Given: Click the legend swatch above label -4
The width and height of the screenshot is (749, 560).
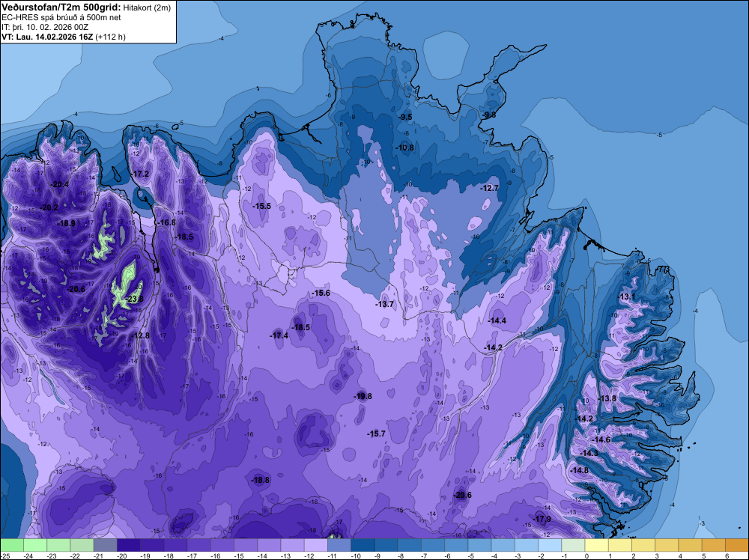Looking at the screenshot, I should [x=503, y=545].
